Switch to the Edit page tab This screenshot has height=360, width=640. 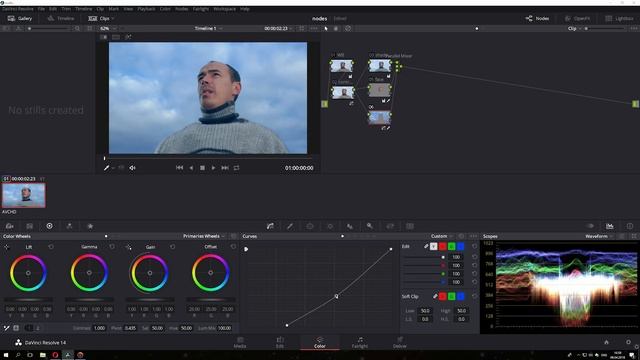(x=280, y=342)
